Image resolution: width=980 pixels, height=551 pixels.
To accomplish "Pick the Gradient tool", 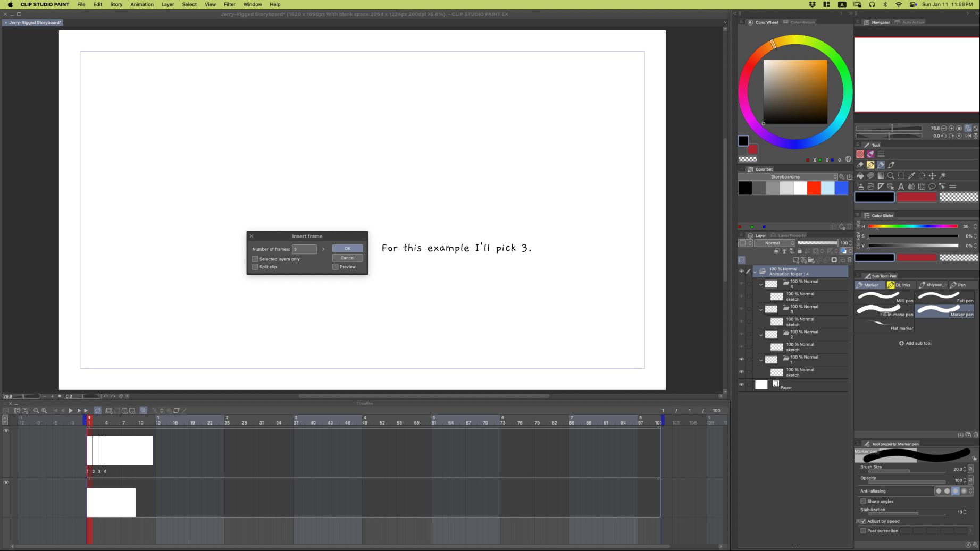I will coord(881,176).
